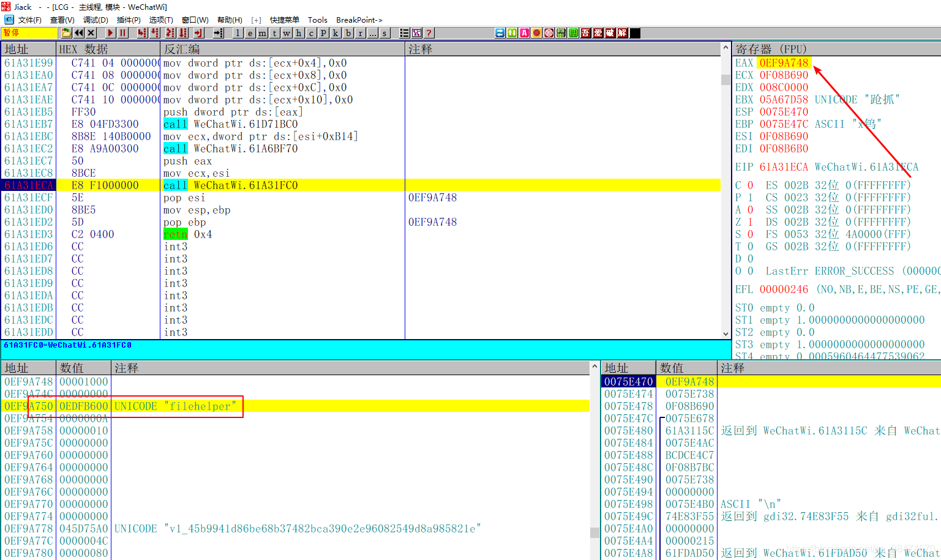Open the 查看(V) menu

[x=62, y=20]
